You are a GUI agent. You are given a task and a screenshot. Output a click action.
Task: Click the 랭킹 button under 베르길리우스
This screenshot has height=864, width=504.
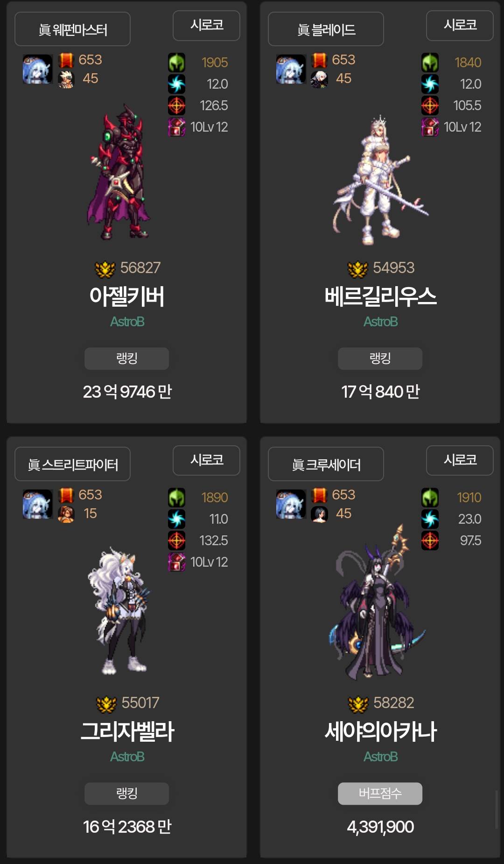[x=380, y=358]
